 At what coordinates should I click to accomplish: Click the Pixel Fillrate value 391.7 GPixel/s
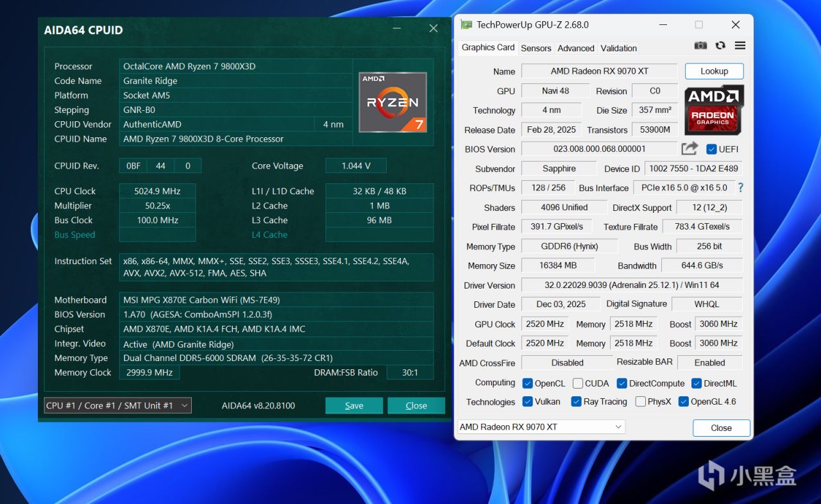(x=557, y=227)
